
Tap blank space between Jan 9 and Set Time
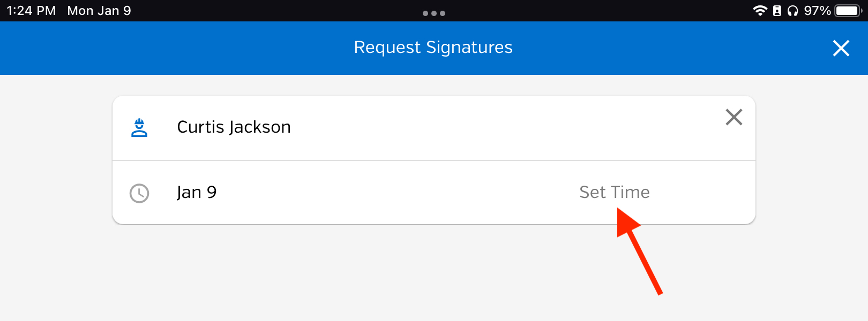[x=396, y=193]
